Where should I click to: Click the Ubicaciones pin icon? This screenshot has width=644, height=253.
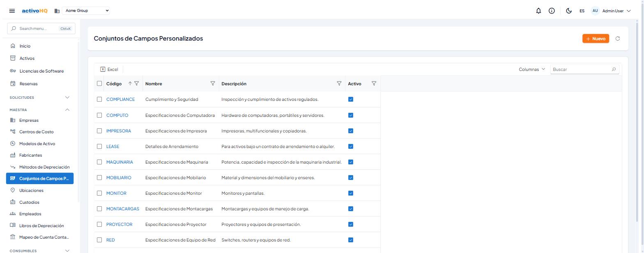click(x=12, y=190)
